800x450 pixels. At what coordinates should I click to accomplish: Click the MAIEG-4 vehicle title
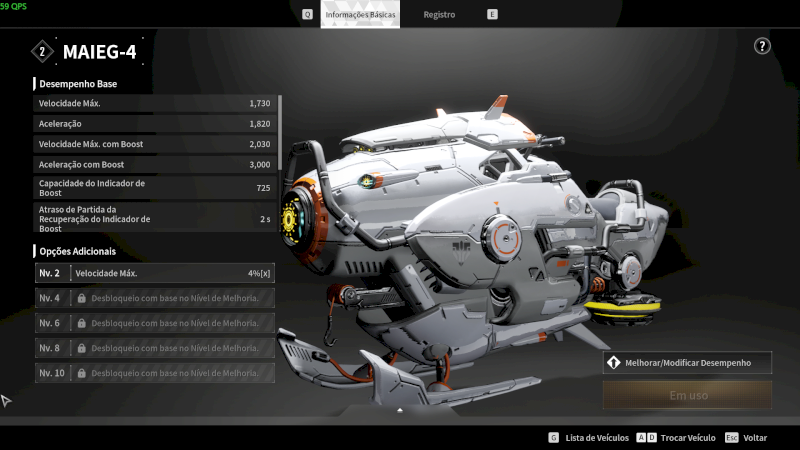(99, 52)
